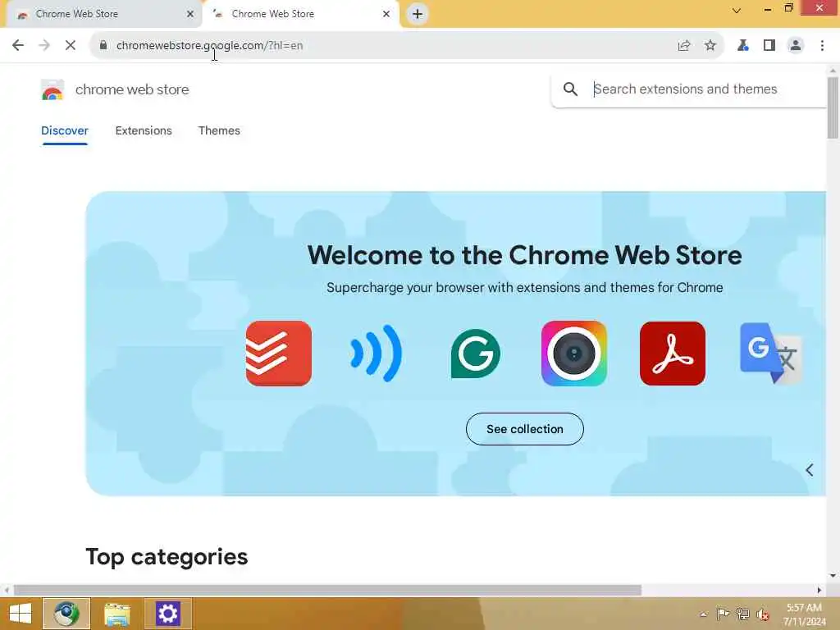Stop loading the page
The height and width of the screenshot is (630, 840).
click(x=71, y=46)
